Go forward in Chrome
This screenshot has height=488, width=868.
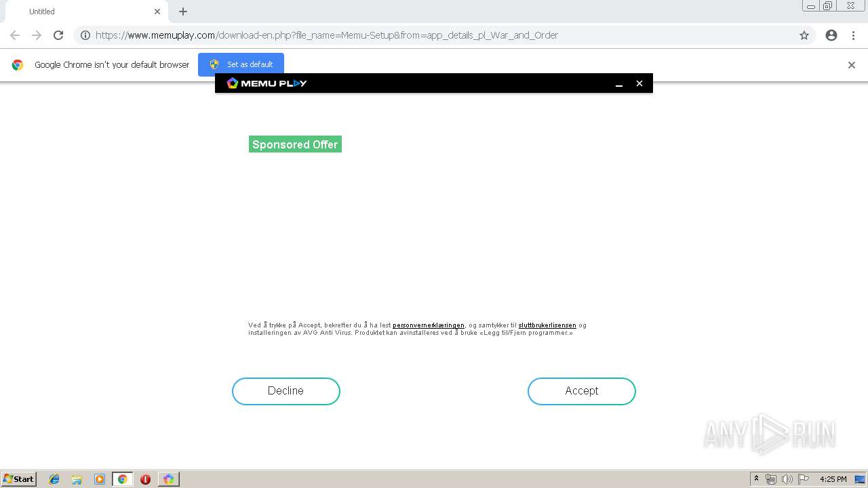click(37, 35)
